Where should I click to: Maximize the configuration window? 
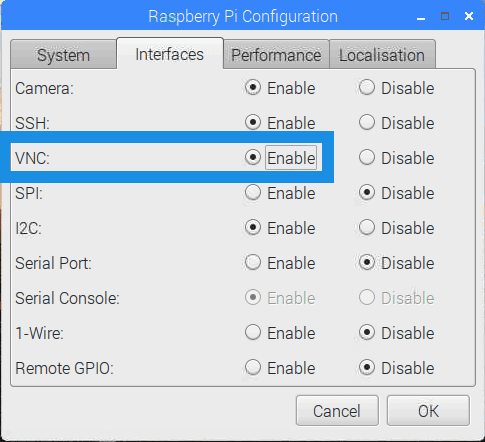coord(445,16)
